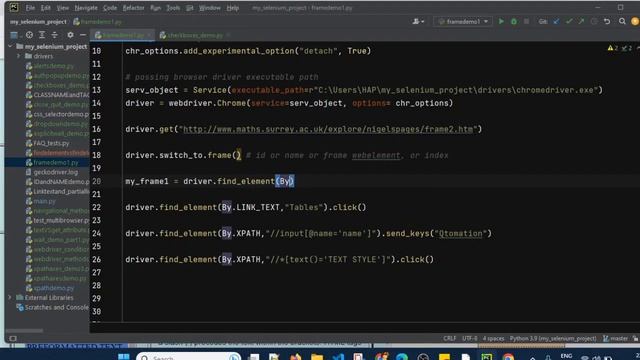Click the Python 3.9 interpreter in status bar
Viewport: 640px width, 360px height.
point(553,338)
